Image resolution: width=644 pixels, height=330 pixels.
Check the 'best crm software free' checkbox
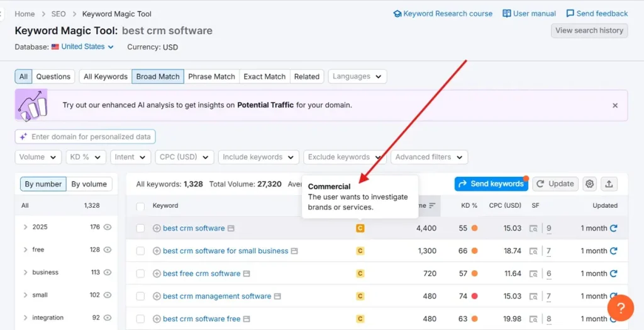coord(140,319)
